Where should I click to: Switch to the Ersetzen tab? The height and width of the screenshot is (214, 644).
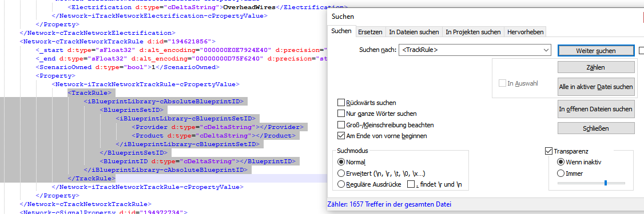click(370, 31)
